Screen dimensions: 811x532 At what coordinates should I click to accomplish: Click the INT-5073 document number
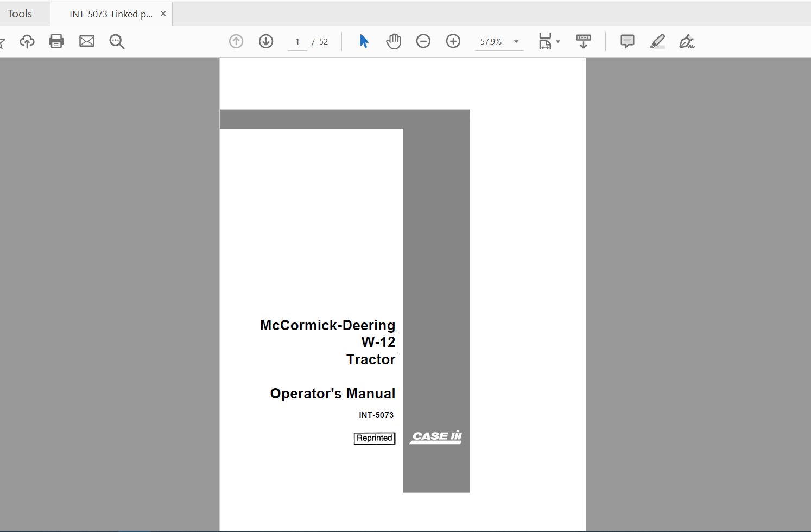(376, 415)
